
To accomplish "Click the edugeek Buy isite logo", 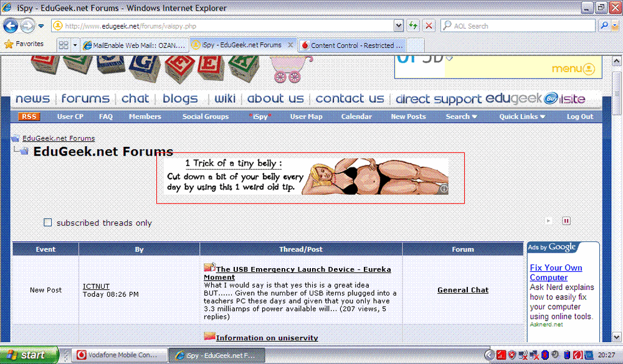I will pos(535,98).
